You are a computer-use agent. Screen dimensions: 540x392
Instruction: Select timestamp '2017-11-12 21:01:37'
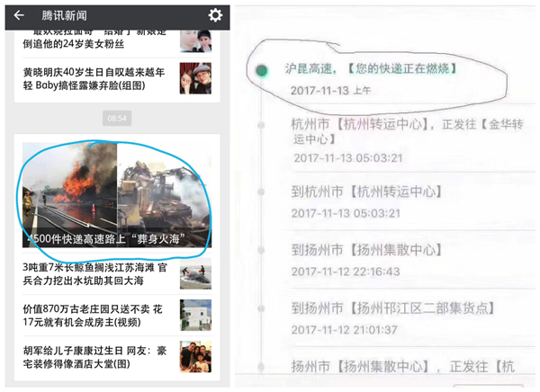344,330
